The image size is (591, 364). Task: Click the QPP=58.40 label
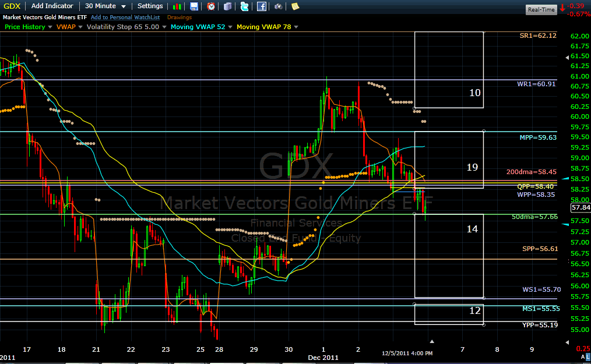pos(536,186)
